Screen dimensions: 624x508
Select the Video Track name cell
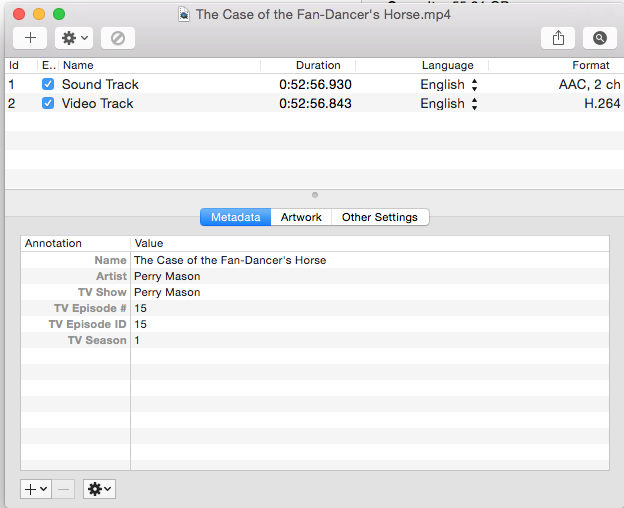(x=98, y=103)
